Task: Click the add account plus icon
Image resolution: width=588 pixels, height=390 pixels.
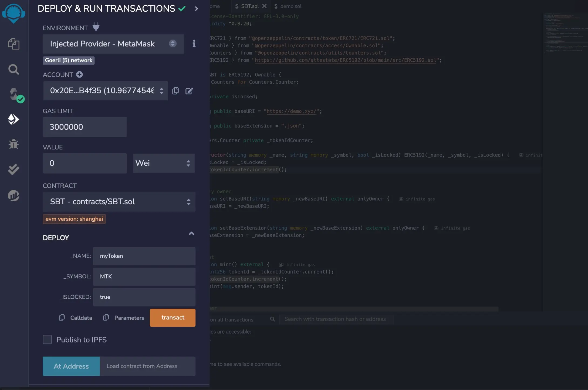Action: (x=79, y=75)
